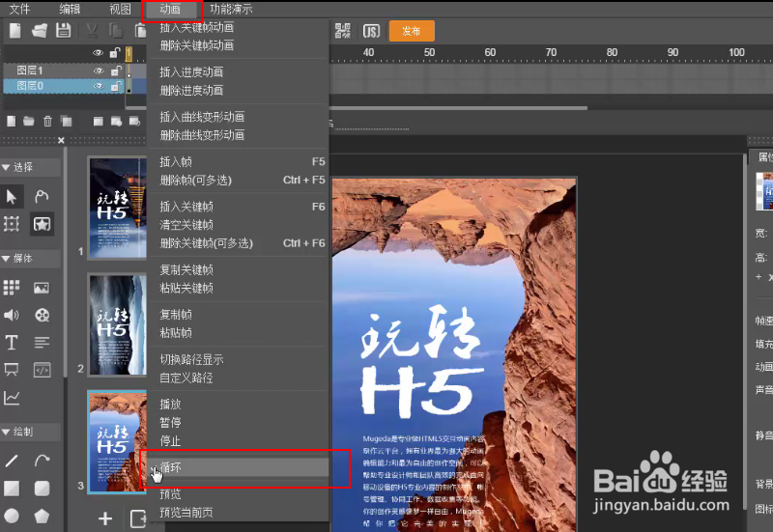This screenshot has width=773, height=532.
Task: Open the JS script editor icon
Action: (371, 31)
